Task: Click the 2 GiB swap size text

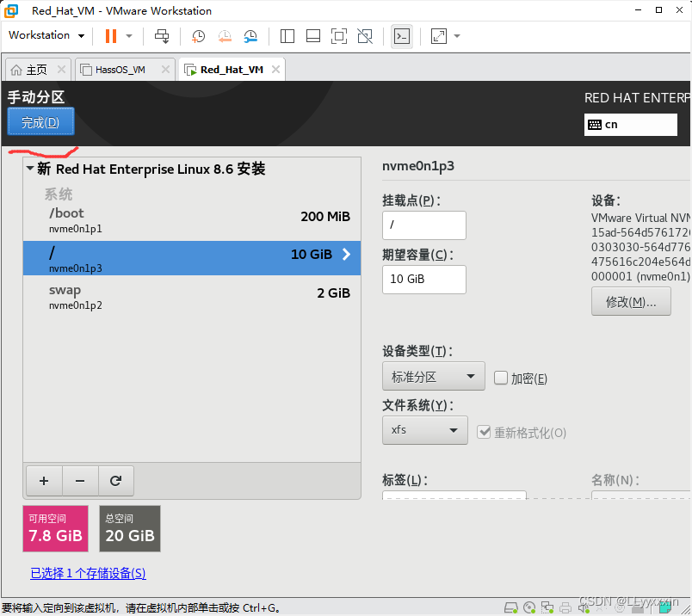Action: pyautogui.click(x=333, y=293)
